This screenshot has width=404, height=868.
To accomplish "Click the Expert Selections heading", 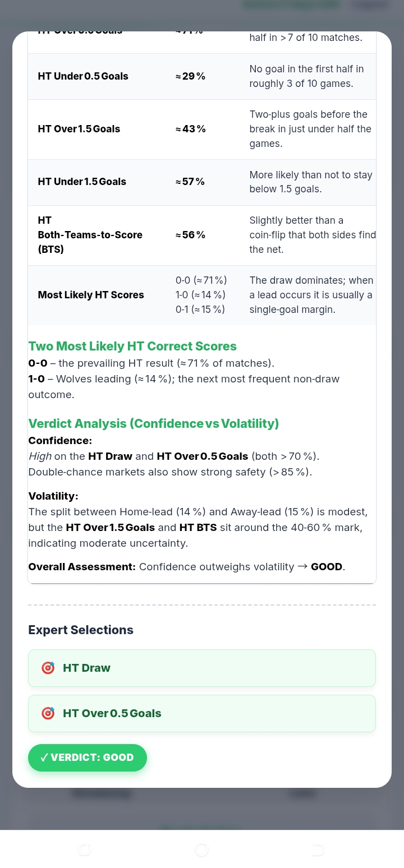I will click(x=81, y=630).
